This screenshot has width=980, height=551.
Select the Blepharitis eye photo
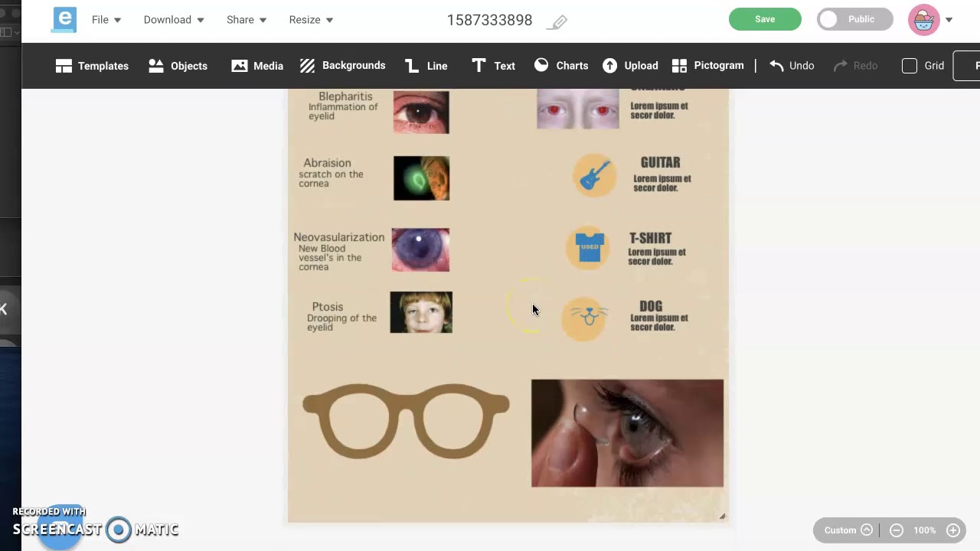coord(421,112)
